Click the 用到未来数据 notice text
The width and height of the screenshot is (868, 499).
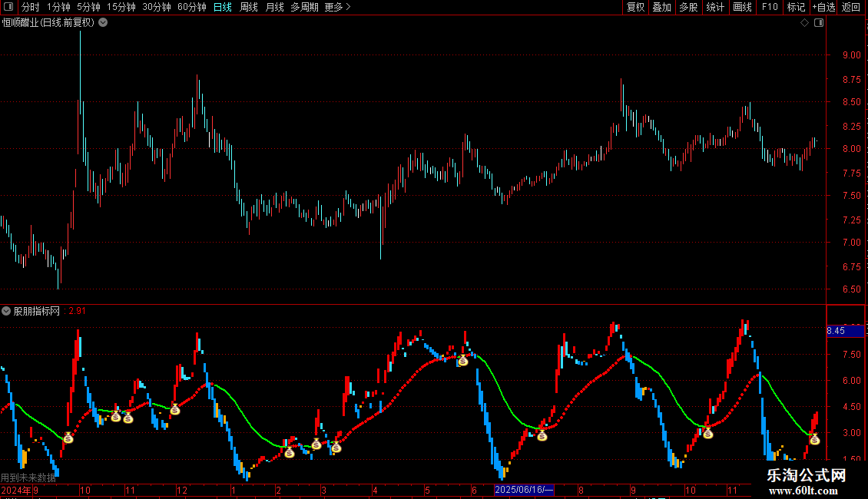pos(28,478)
